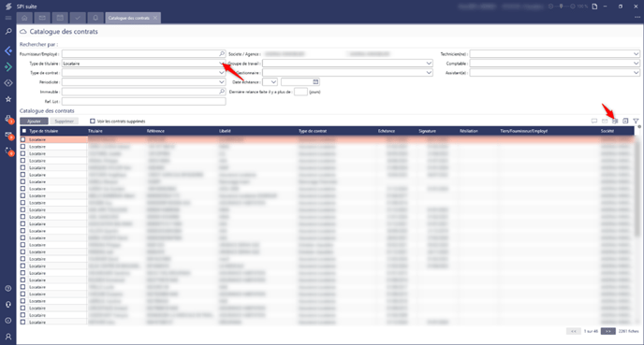Open the calendar picker for Date échéance
Screen dimensions: 644x345
315,82
